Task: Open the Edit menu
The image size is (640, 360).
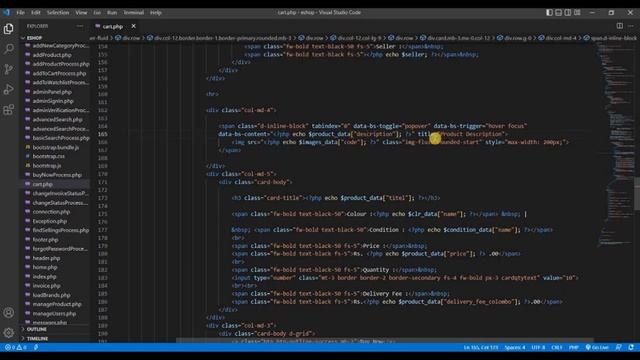Action: click(36, 13)
